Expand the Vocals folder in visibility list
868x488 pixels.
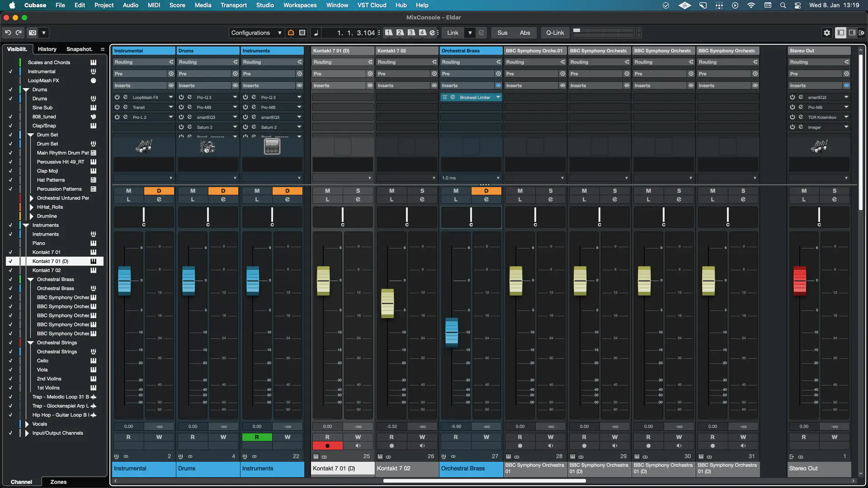(x=27, y=424)
